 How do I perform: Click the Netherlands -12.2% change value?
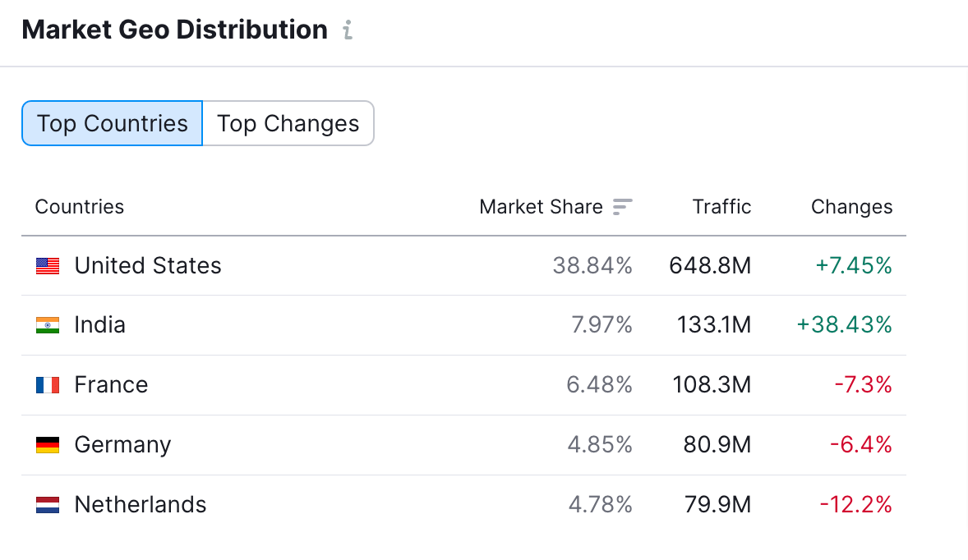(x=857, y=504)
